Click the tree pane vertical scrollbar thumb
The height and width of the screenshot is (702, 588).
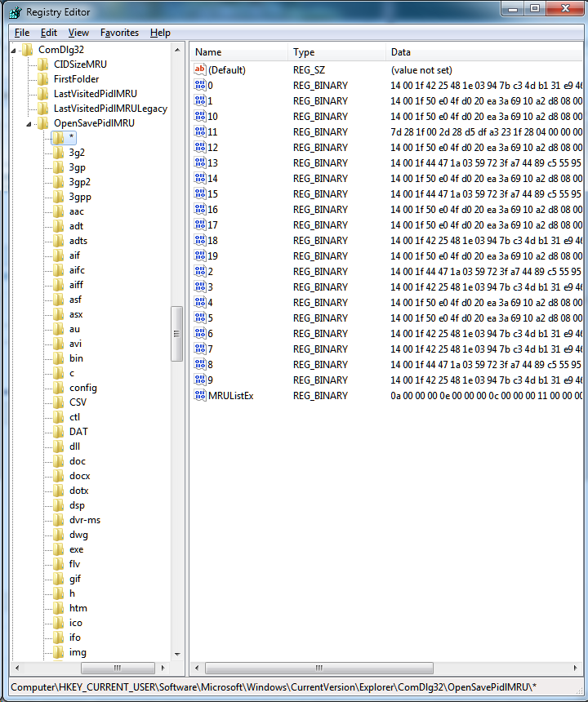[177, 334]
